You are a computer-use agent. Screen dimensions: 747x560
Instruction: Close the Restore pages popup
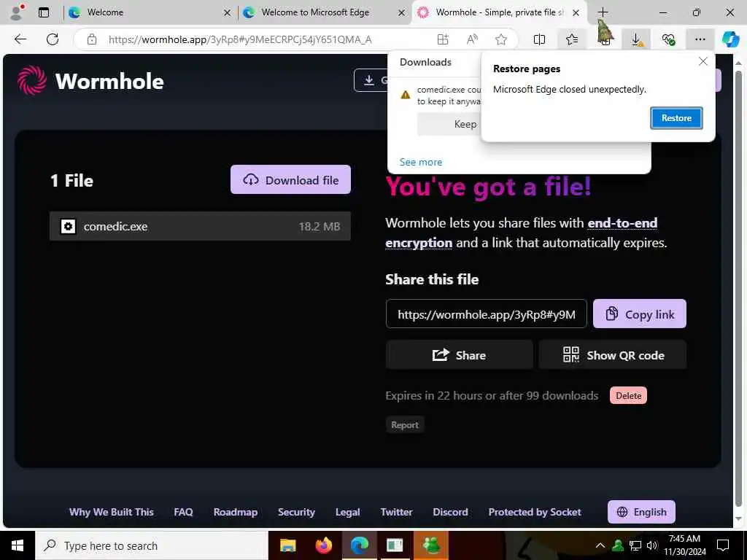click(703, 61)
